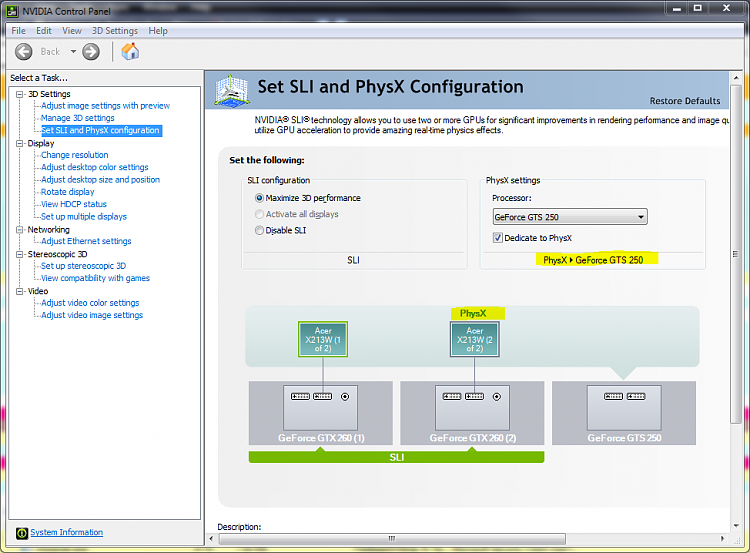Open View compatibility with games task
Image resolution: width=750 pixels, height=553 pixels.
(x=95, y=278)
